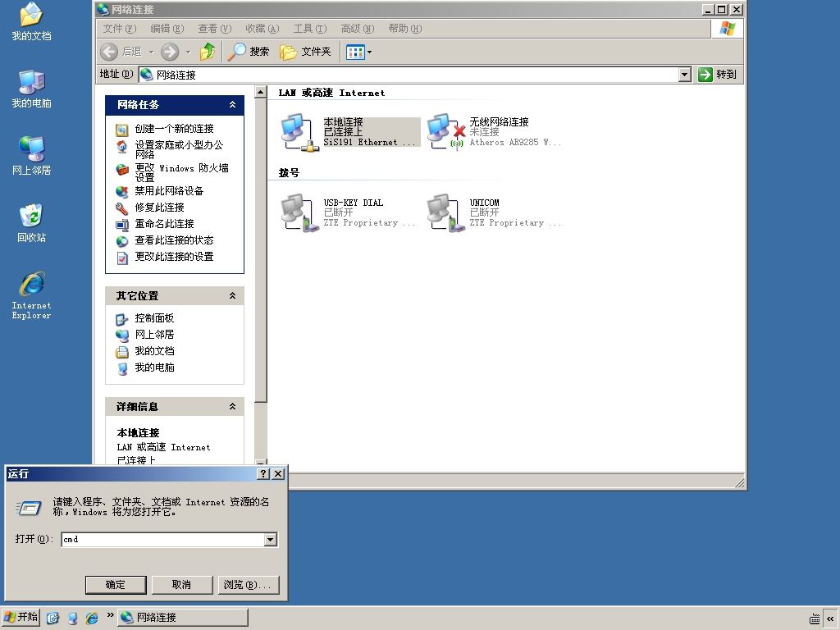Select the 无线网络连接 wireless adapter icon
840x630 pixels.
coord(445,132)
